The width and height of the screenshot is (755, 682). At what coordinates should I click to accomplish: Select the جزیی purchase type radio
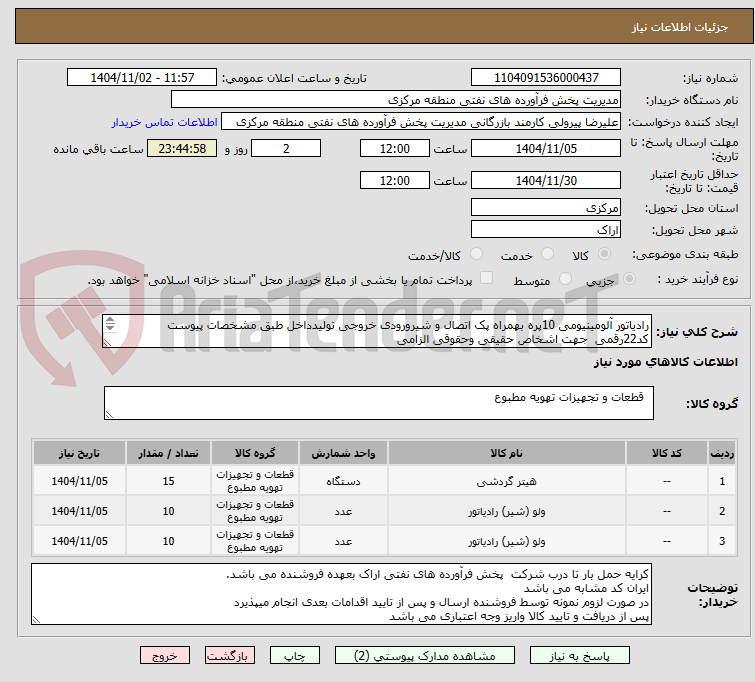629,279
